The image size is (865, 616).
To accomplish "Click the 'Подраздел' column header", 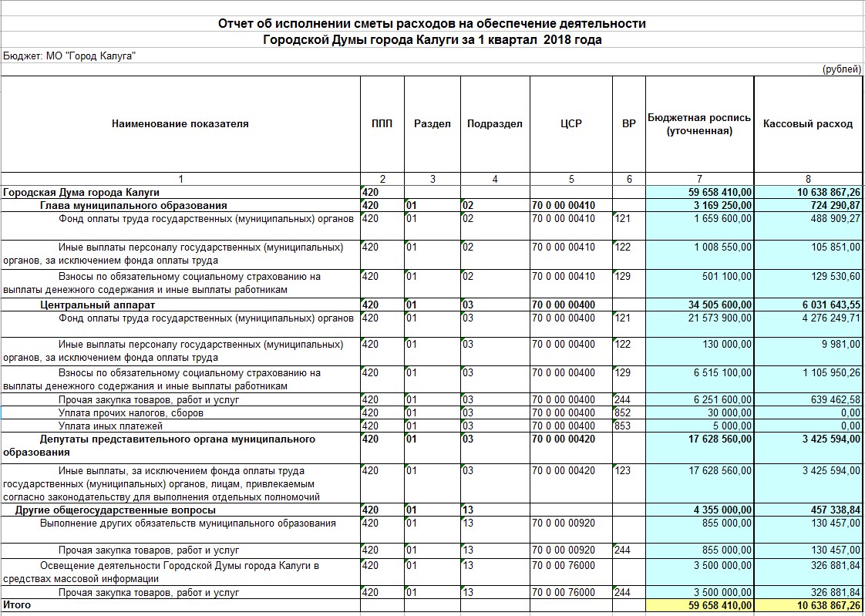I will (494, 123).
